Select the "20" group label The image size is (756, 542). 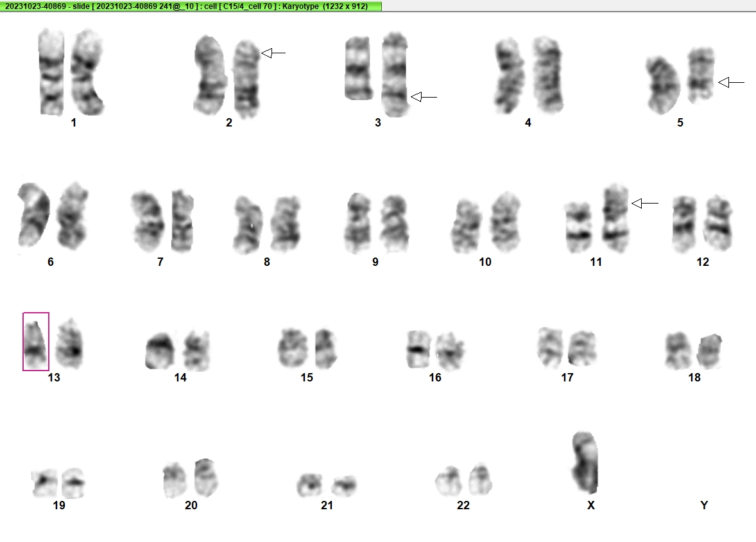[x=191, y=505]
